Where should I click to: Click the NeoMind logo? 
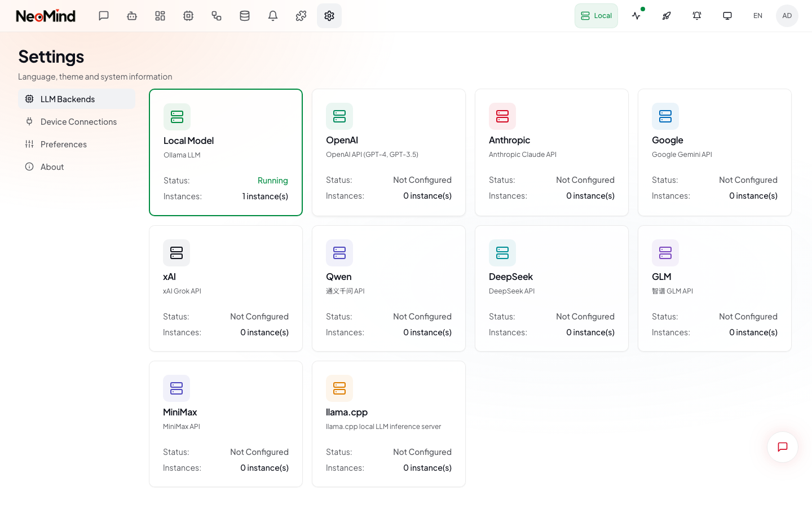point(46,16)
